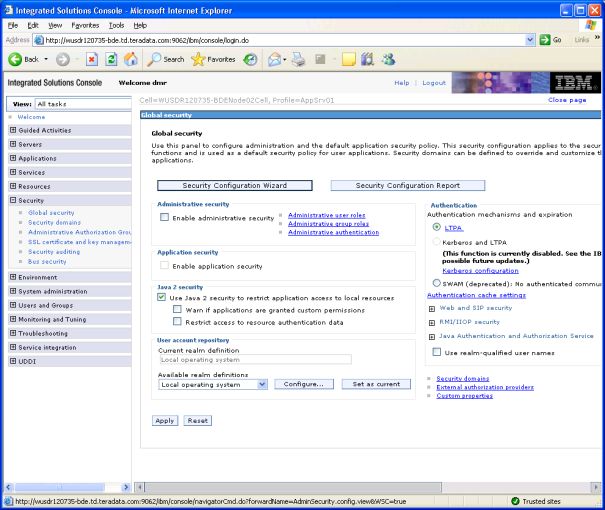Screen dimensions: 605x510
Task: Open Available realm definitions dropdown
Action: pos(262,384)
